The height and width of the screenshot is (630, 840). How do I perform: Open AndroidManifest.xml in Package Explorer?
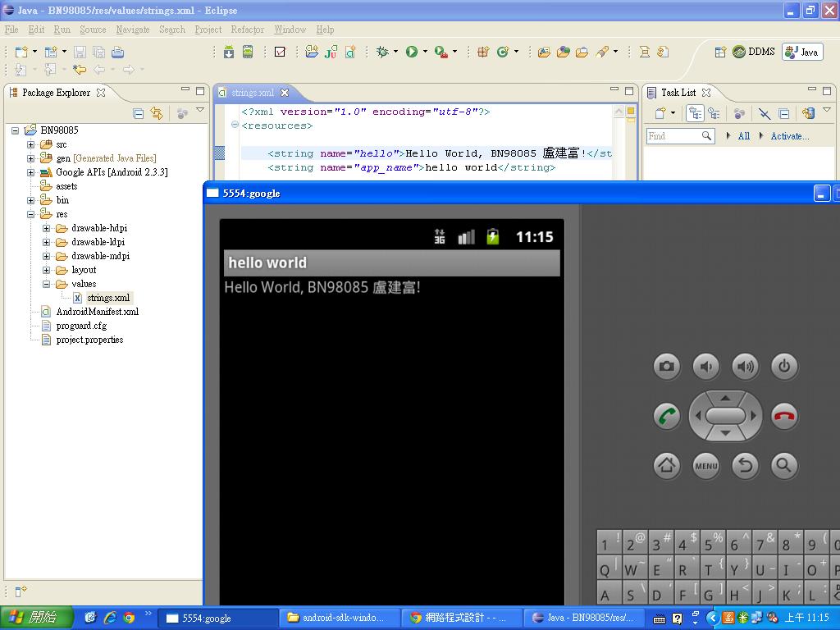[x=97, y=312]
